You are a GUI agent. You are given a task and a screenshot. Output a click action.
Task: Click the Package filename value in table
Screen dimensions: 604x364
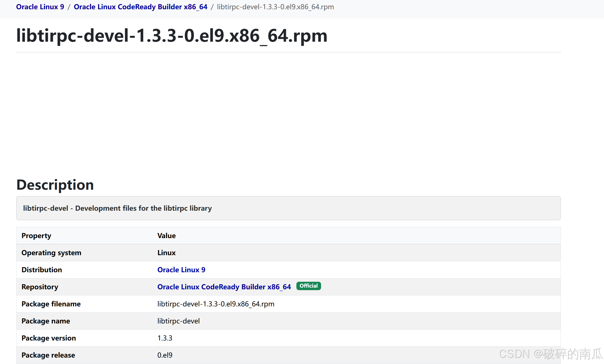click(x=216, y=304)
